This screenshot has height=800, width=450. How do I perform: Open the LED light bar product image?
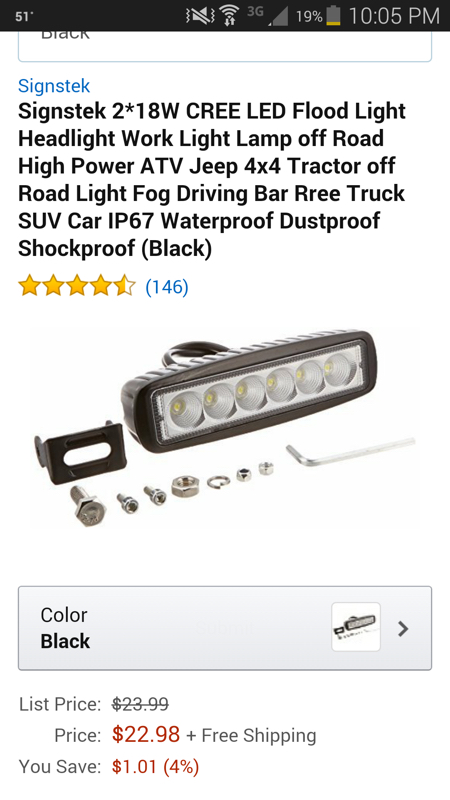(x=224, y=429)
